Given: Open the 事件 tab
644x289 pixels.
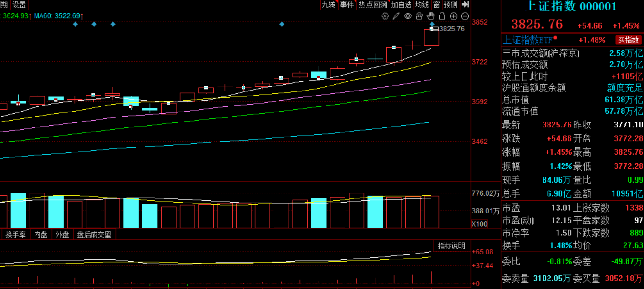Looking at the screenshot, I should 347,5.
